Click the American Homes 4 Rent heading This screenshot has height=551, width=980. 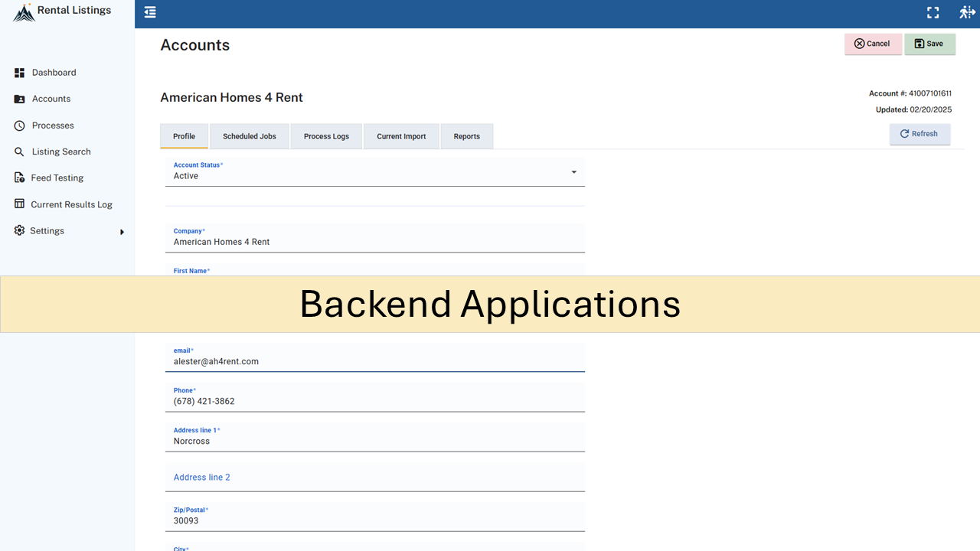tap(231, 97)
